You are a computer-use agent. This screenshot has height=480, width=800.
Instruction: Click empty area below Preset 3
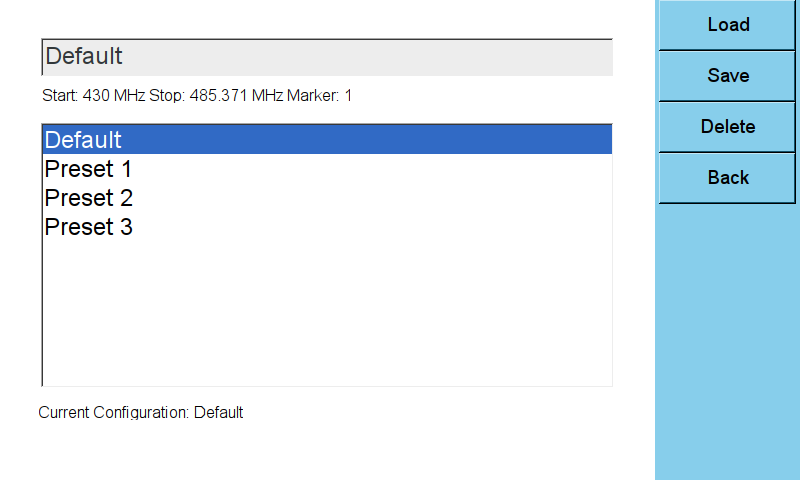(x=327, y=314)
